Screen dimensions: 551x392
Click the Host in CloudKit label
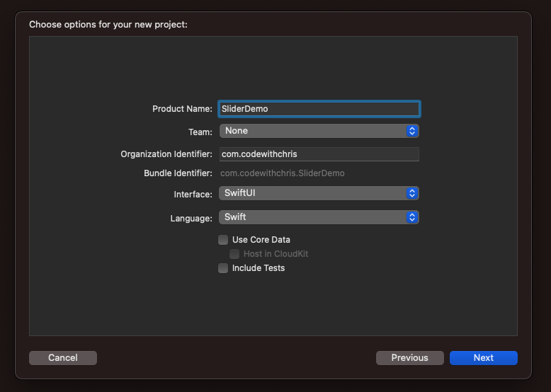click(x=275, y=254)
